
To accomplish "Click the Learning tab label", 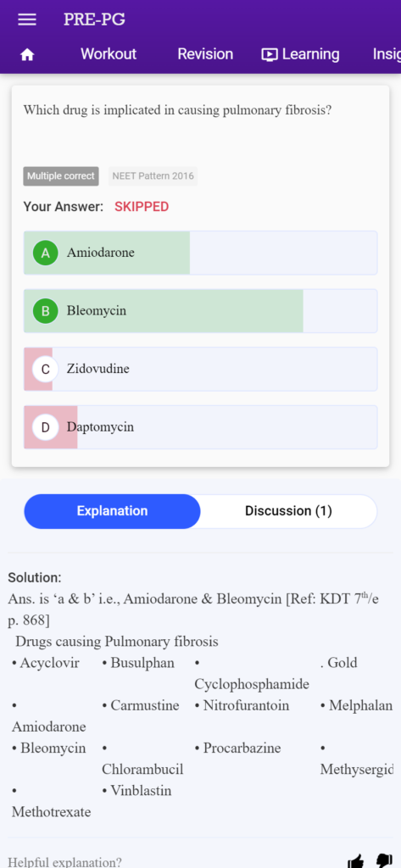I will (311, 54).
